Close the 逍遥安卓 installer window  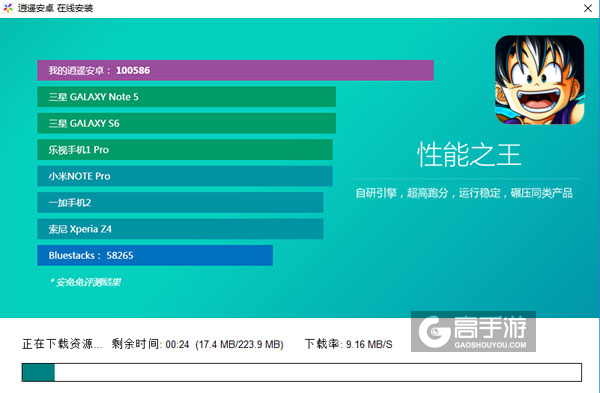[x=588, y=8]
